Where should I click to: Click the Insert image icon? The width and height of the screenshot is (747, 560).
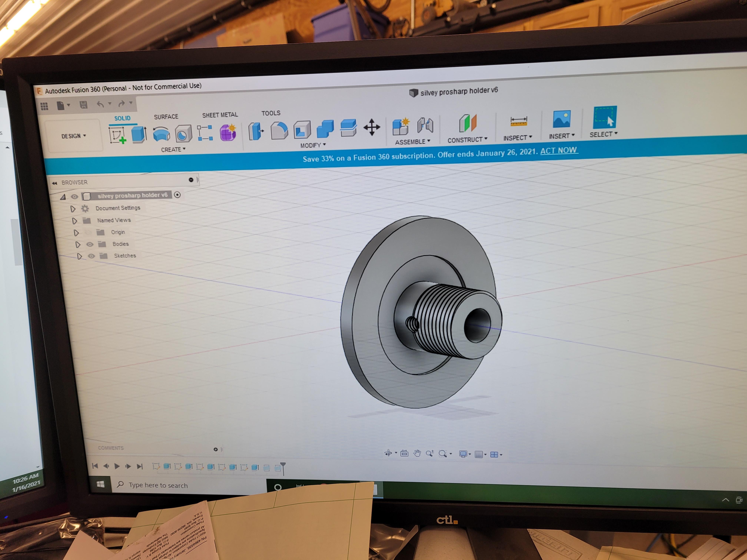pos(562,119)
